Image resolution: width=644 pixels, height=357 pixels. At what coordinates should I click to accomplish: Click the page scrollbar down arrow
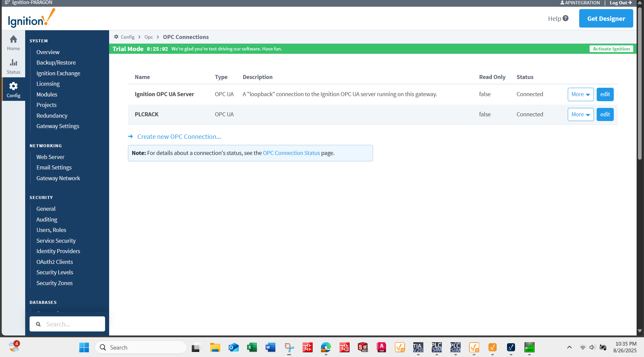(640, 331)
